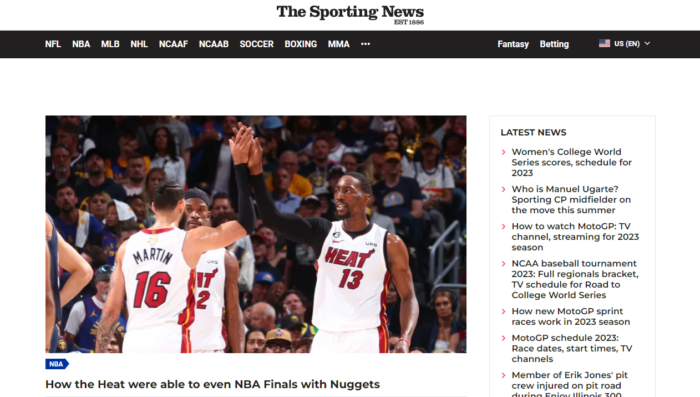Click The Sporting News logo
Image resolution: width=700 pixels, height=397 pixels.
[x=350, y=14]
